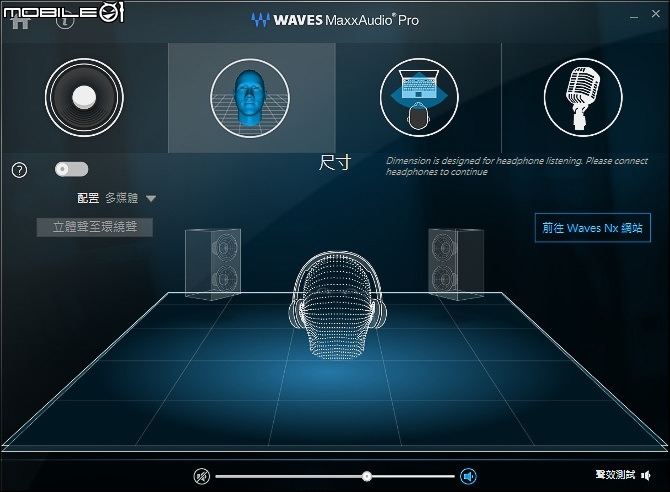
Task: Minimize the MaxxAudio Pro window
Action: coord(634,16)
